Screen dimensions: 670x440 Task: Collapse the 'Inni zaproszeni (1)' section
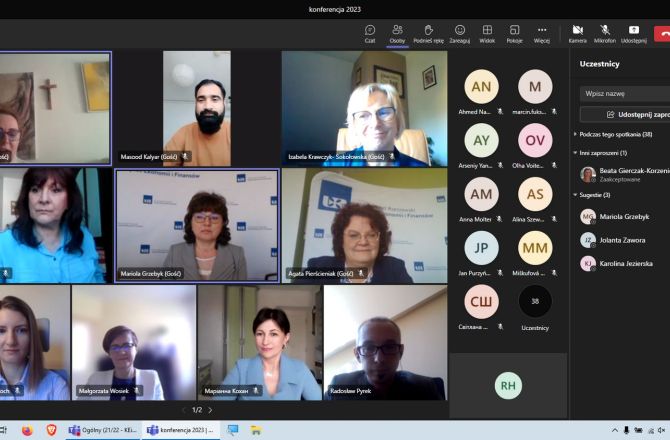tap(576, 153)
